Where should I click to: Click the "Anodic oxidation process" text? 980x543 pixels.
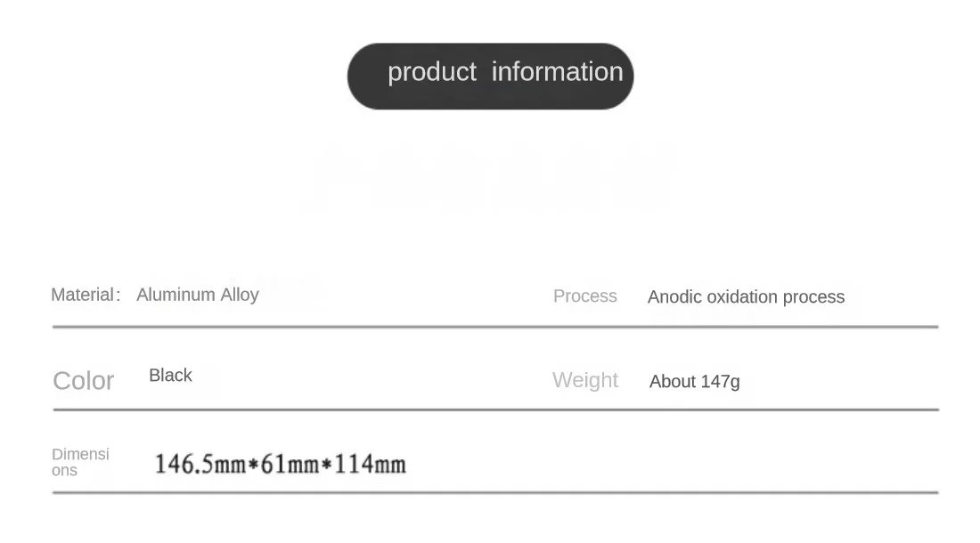746,297
